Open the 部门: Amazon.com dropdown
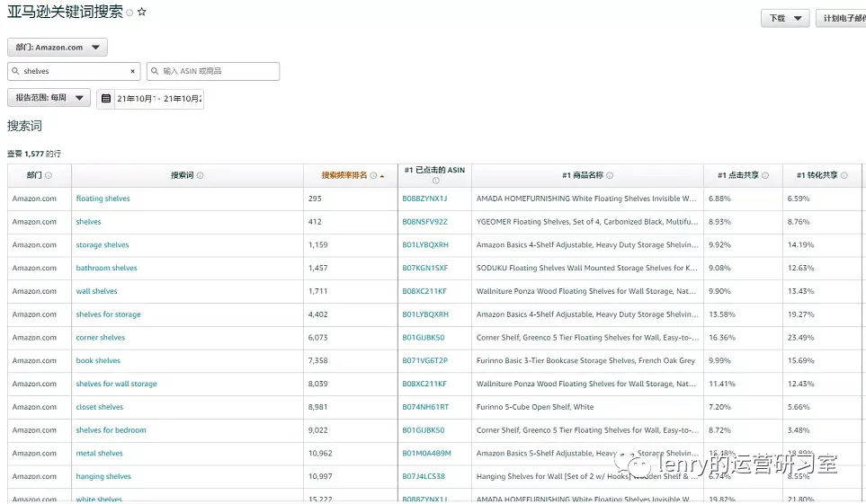 58,48
